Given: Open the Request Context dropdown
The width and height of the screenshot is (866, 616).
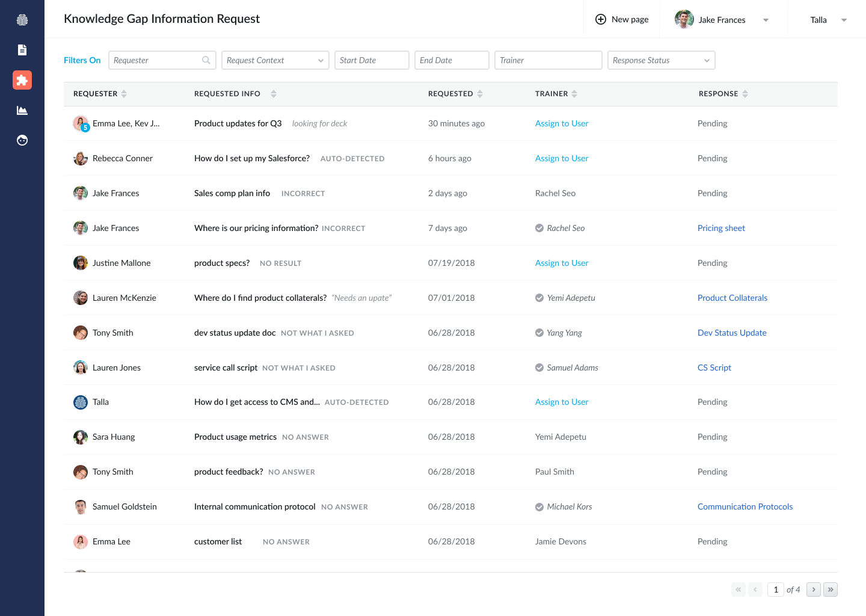Looking at the screenshot, I should pos(321,60).
